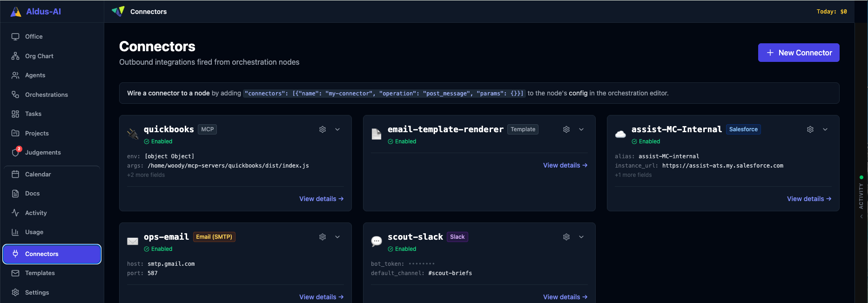Image resolution: width=868 pixels, height=303 pixels.
Task: Click the quickbooks plug icon
Action: click(133, 134)
